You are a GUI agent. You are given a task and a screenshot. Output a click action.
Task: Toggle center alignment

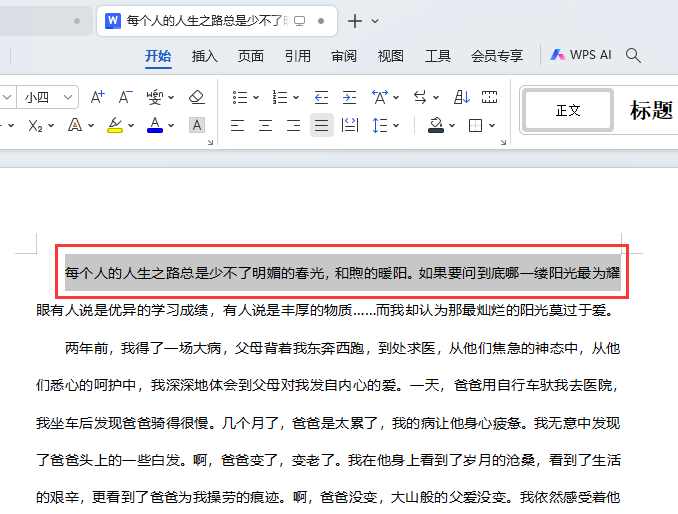[x=265, y=126]
